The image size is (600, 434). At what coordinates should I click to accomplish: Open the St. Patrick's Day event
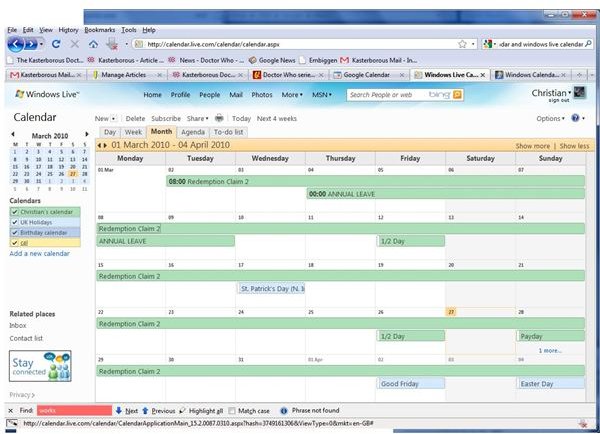coord(271,289)
